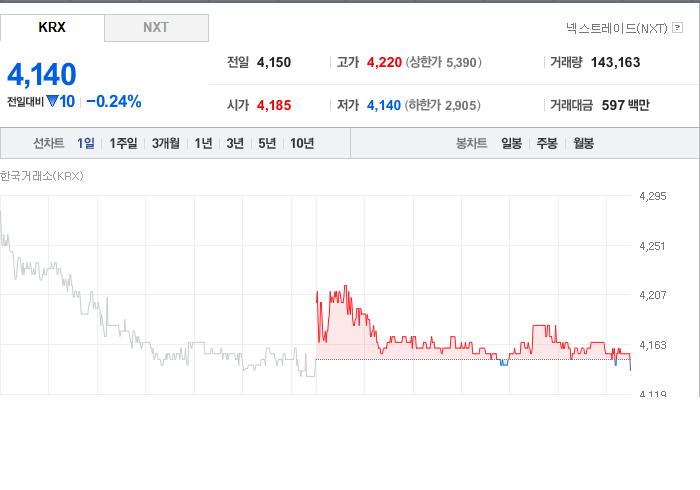Screen dimensions: 700x490
Task: Show the 주봉 weekly candle chart
Action: click(547, 143)
